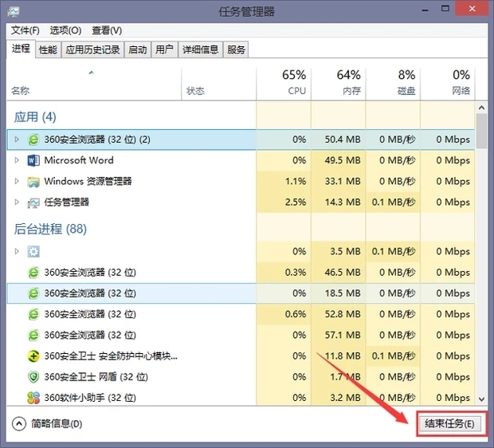Expand the Microsoft Word process group
The image size is (494, 448).
click(17, 160)
